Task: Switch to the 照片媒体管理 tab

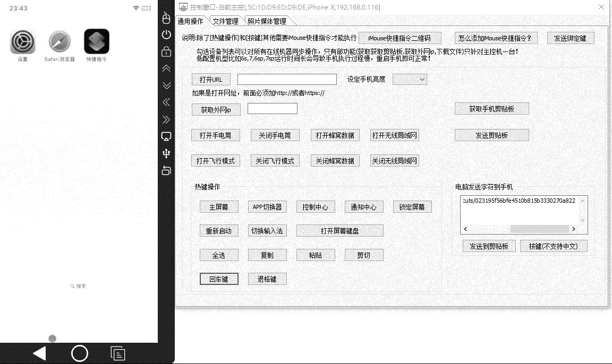Action: [x=267, y=21]
